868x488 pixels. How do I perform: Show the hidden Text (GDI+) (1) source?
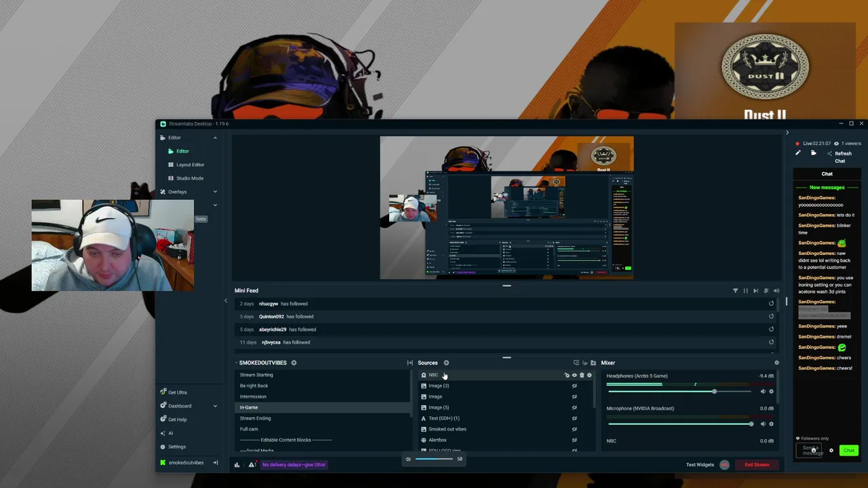pyautogui.click(x=574, y=418)
